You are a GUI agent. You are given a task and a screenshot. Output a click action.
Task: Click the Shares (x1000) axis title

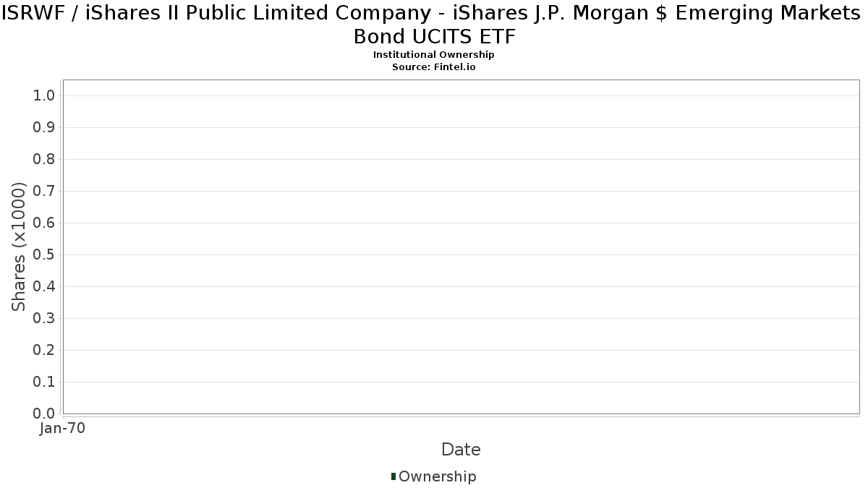coord(19,247)
